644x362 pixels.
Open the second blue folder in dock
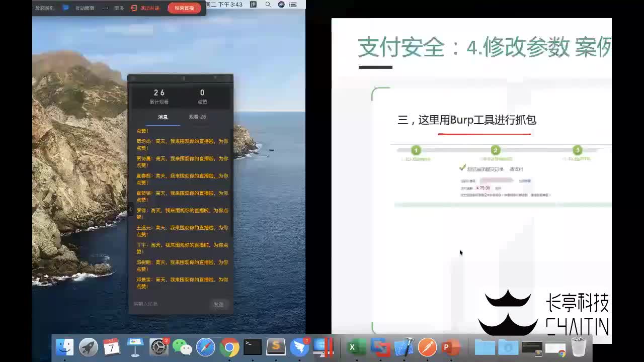pyautogui.click(x=508, y=347)
